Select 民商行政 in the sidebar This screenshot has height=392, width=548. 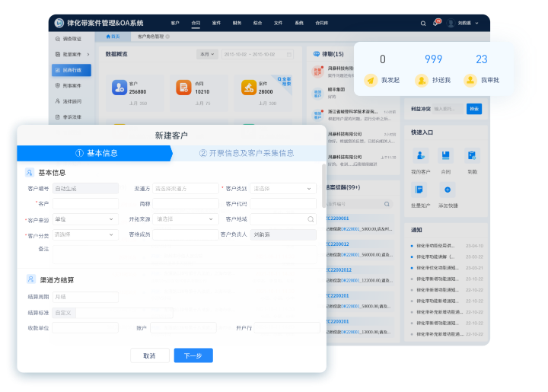tap(72, 70)
